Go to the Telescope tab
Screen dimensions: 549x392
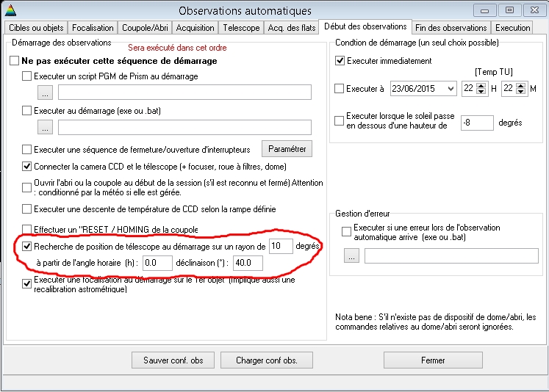click(x=241, y=28)
